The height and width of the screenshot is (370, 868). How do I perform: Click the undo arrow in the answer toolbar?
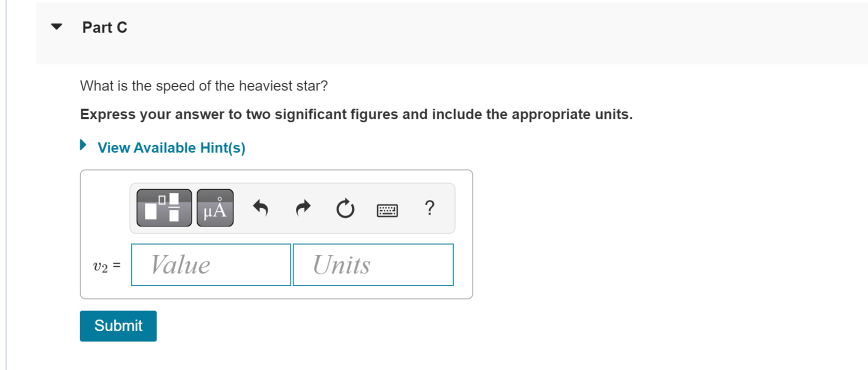(261, 208)
